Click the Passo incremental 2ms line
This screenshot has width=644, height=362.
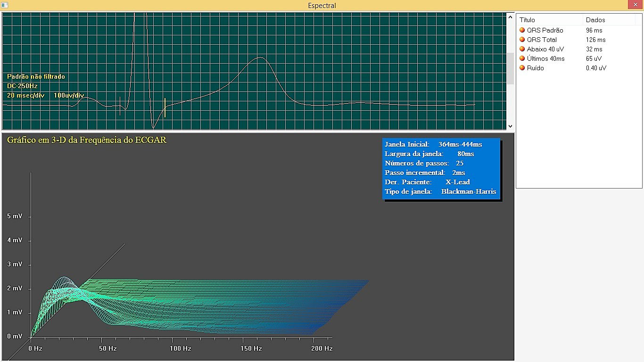[425, 173]
